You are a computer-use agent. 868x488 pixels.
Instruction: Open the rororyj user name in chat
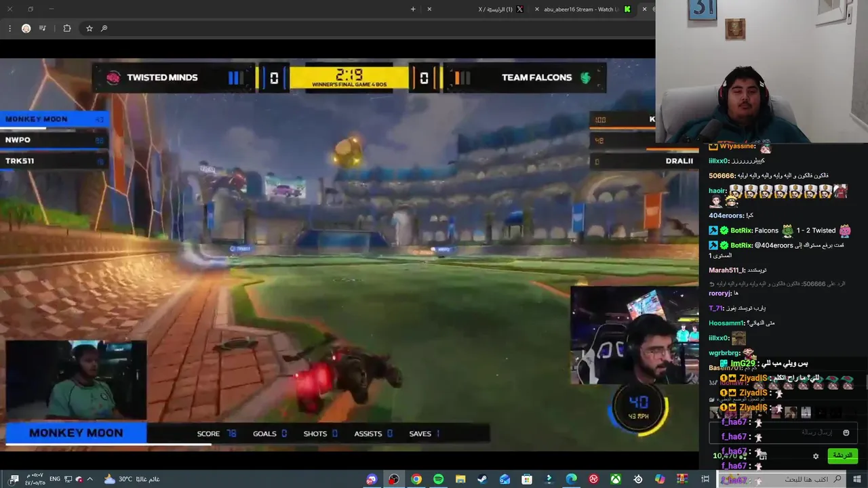[x=719, y=293]
